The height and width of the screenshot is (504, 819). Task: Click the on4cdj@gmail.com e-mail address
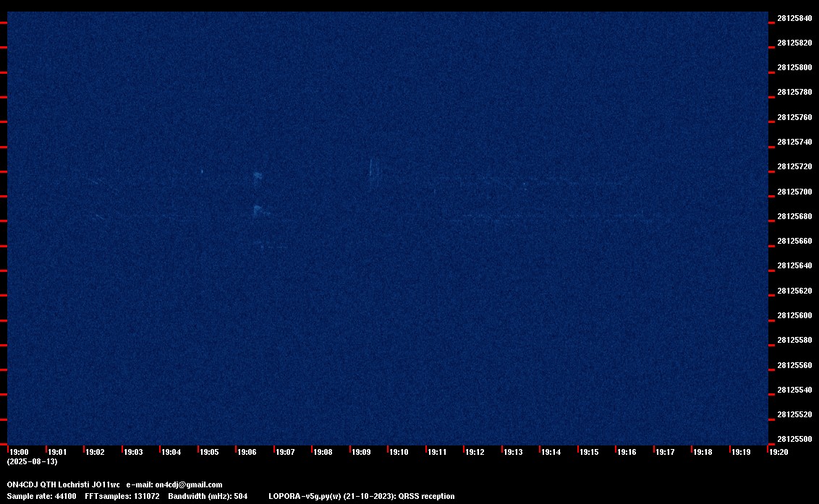point(189,484)
